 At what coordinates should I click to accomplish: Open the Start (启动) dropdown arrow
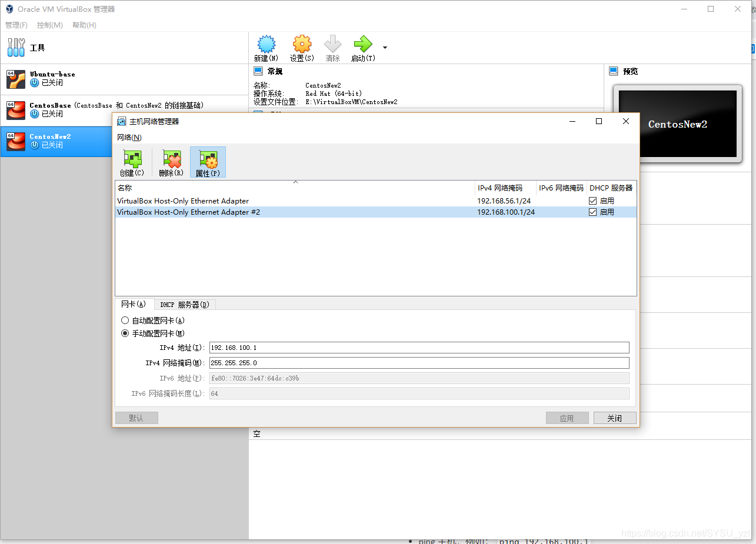pyautogui.click(x=385, y=48)
